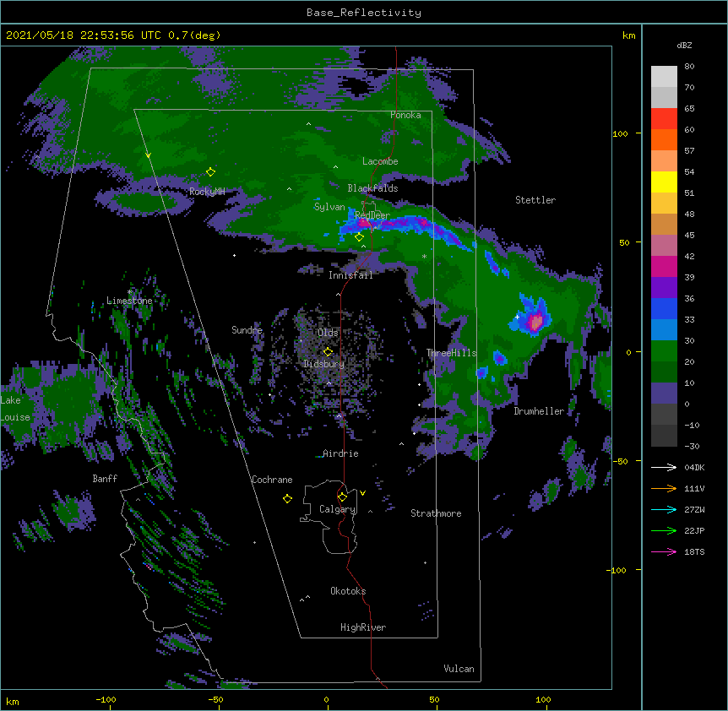The width and height of the screenshot is (728, 711).
Task: Click the pink storm core east of ThreeHills
Action: [536, 321]
